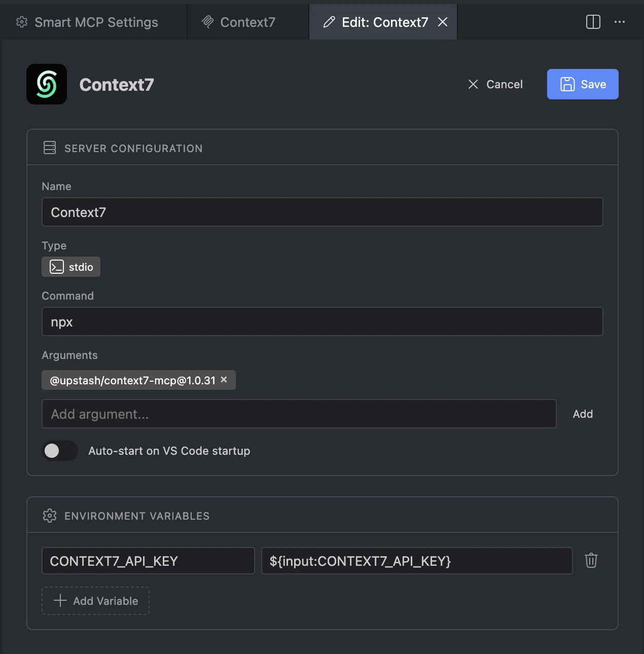Remove the @upstash/context7-mcp argument chip

click(x=224, y=380)
